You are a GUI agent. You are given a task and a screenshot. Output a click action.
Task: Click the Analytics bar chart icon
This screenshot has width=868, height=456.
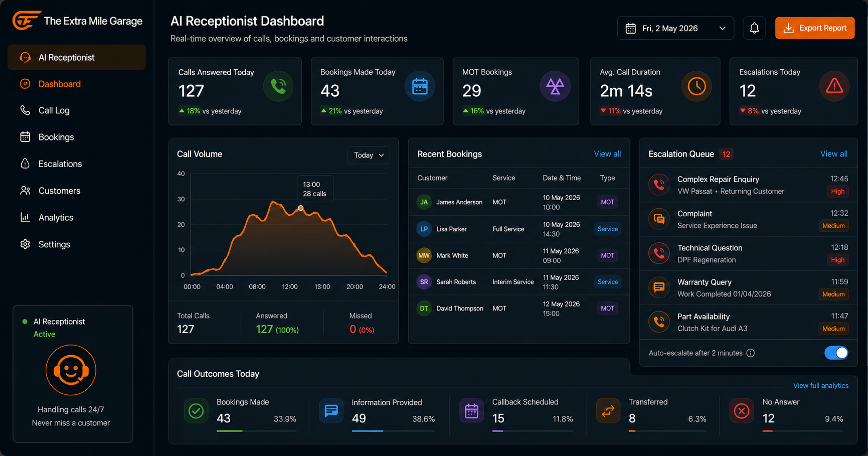[25, 217]
